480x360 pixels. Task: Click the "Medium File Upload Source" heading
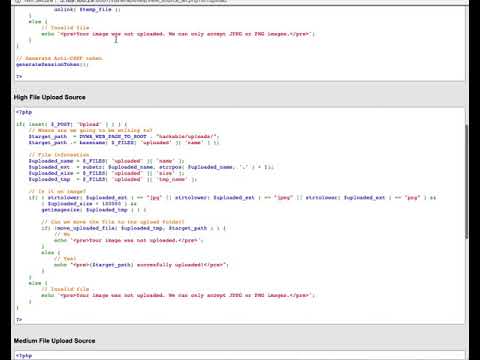pos(54,341)
